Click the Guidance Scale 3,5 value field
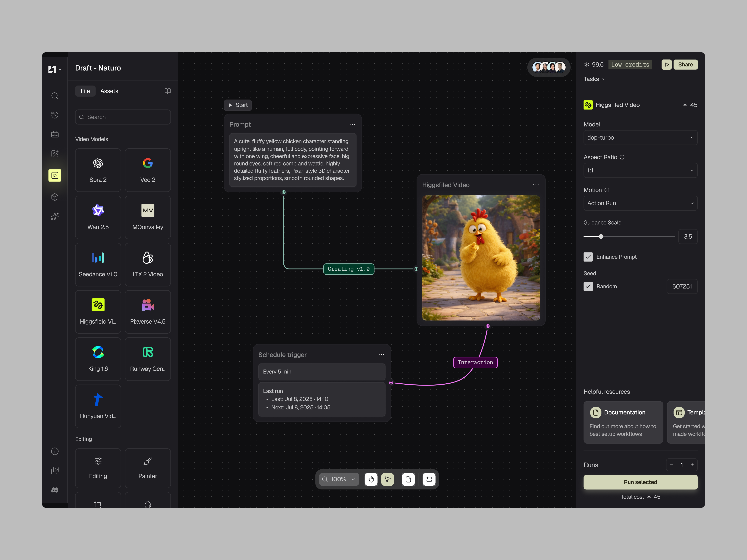The height and width of the screenshot is (560, 747). (x=688, y=236)
